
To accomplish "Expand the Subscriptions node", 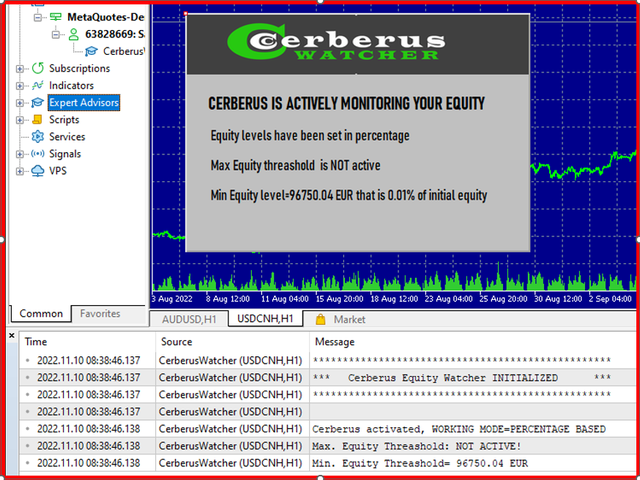I will click(x=20, y=69).
